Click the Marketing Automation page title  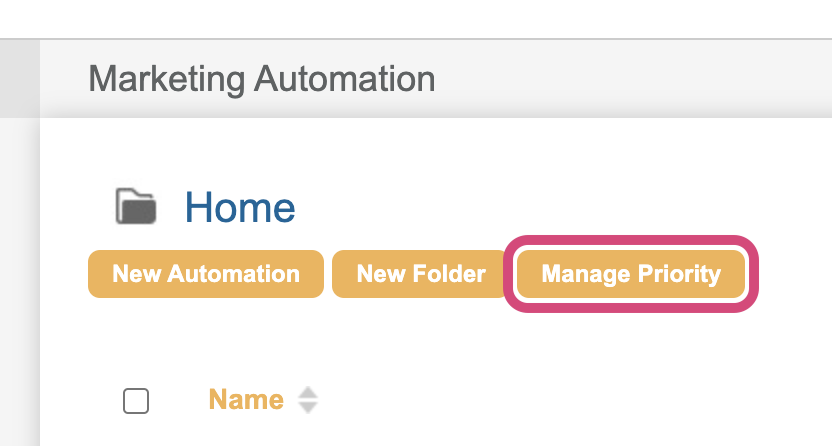click(262, 77)
